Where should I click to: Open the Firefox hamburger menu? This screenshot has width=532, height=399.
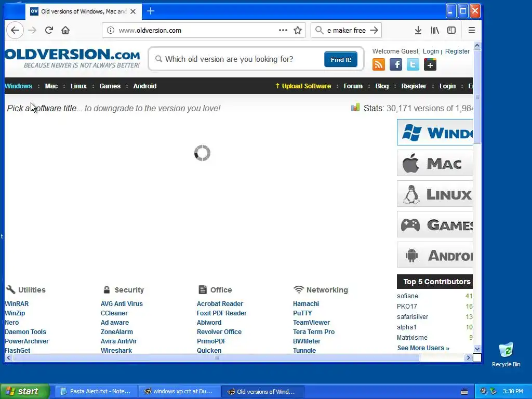coord(472,30)
